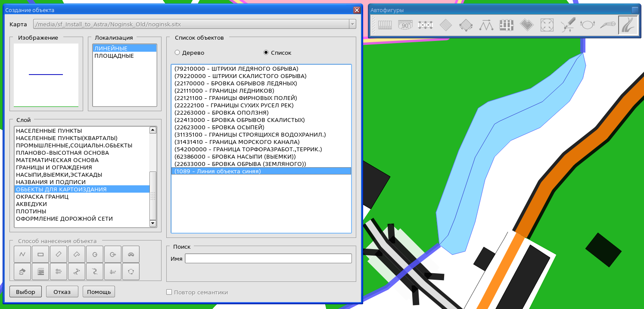Choose the horizontal rectangle drawing method
This screenshot has height=309, width=644.
(x=40, y=254)
